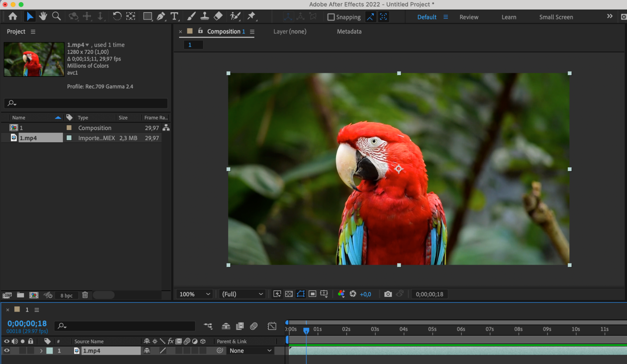Open the 100% magnification dropdown
The width and height of the screenshot is (627, 364).
point(194,294)
